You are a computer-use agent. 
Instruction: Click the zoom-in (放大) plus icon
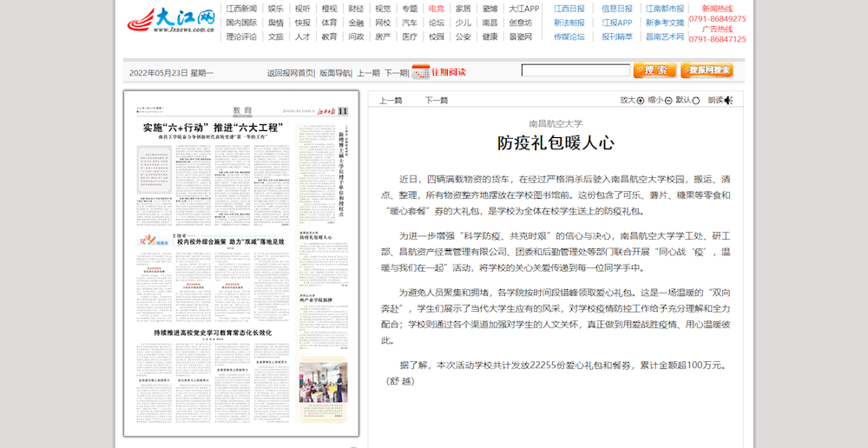point(640,100)
